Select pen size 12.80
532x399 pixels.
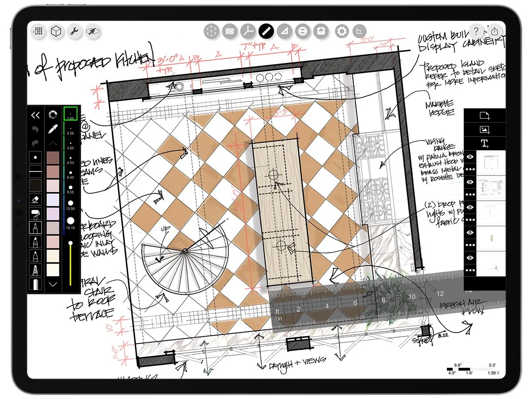pos(70,204)
